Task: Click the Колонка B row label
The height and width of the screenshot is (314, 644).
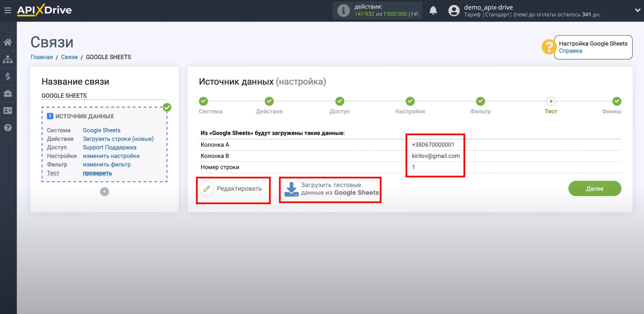Action: click(215, 156)
